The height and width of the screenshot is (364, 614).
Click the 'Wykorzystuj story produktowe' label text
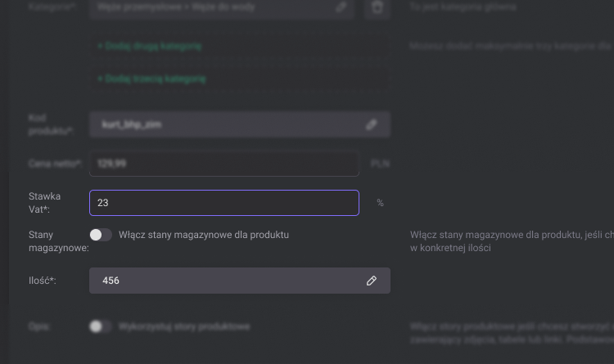(x=184, y=326)
